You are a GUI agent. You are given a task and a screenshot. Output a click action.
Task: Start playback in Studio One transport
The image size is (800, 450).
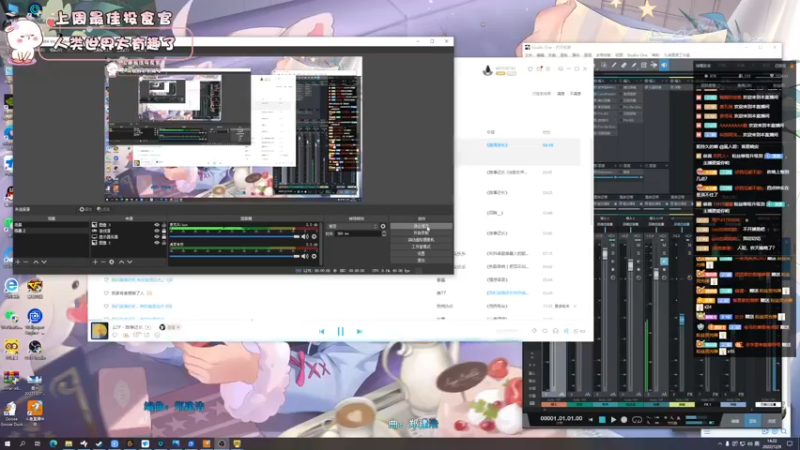tap(613, 420)
